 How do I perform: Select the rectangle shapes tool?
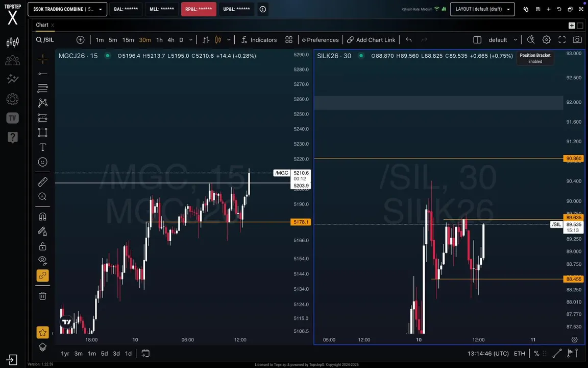43,132
